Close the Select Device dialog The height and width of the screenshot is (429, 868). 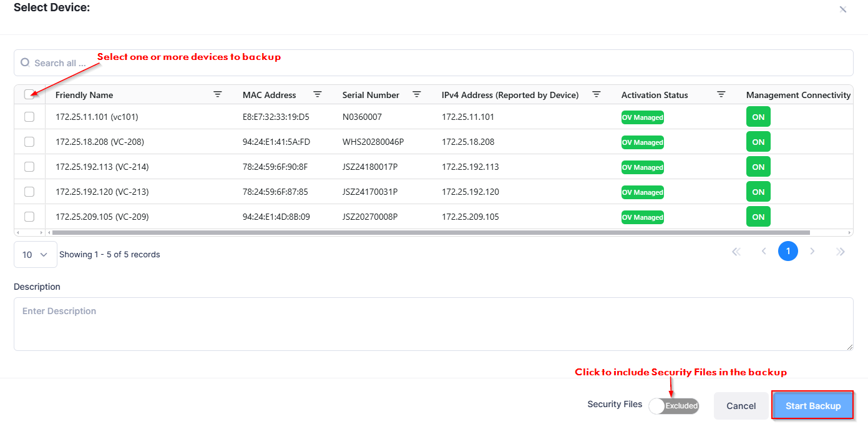coord(843,9)
